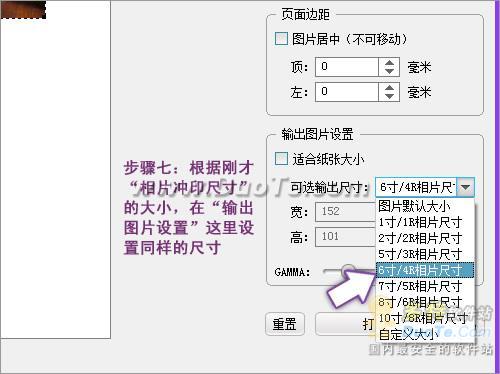Image resolution: width=500 pixels, height=374 pixels.
Task: Collapse the 可选输出尺寸 dropdown arrow
Action: click(x=465, y=187)
